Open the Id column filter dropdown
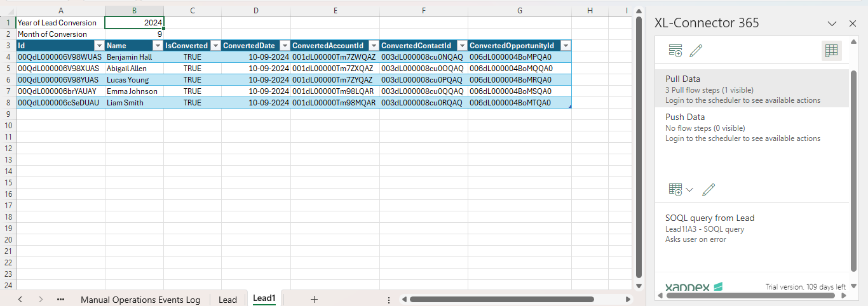Image resolution: width=868 pixels, height=306 pixels. tap(98, 46)
